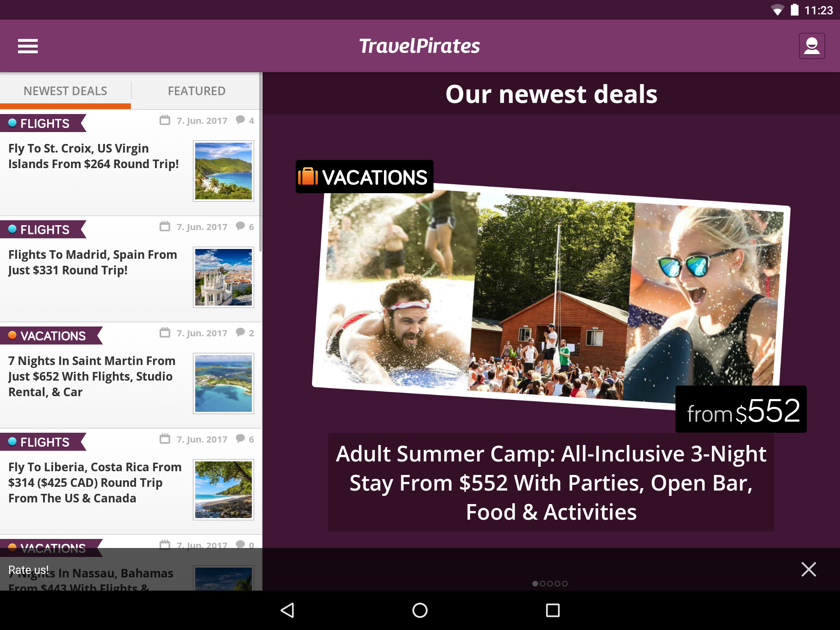Open the recent apps square button

tap(553, 610)
